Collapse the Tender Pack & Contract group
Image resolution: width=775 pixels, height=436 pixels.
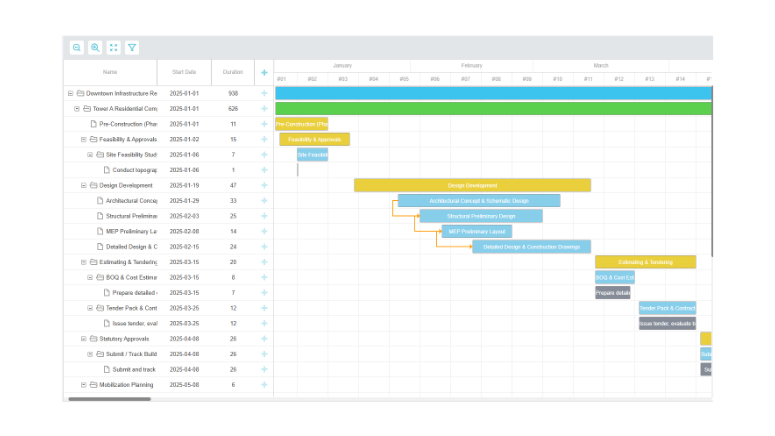89,308
